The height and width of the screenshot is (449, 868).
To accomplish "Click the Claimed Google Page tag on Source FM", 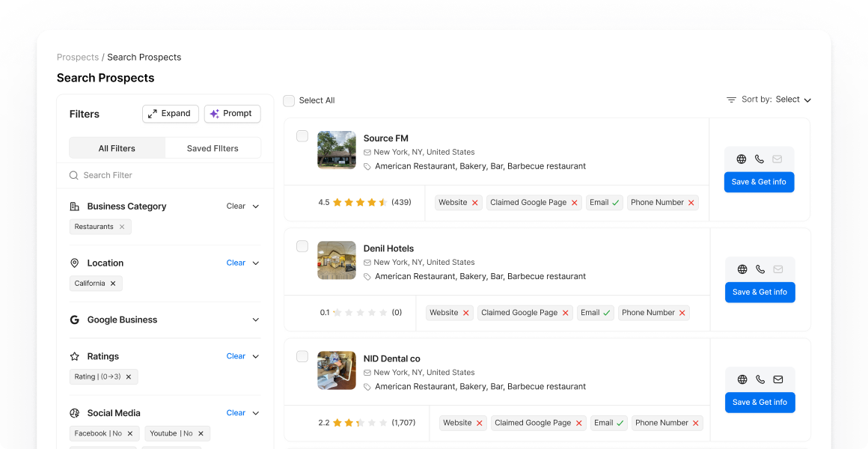I will tap(534, 203).
